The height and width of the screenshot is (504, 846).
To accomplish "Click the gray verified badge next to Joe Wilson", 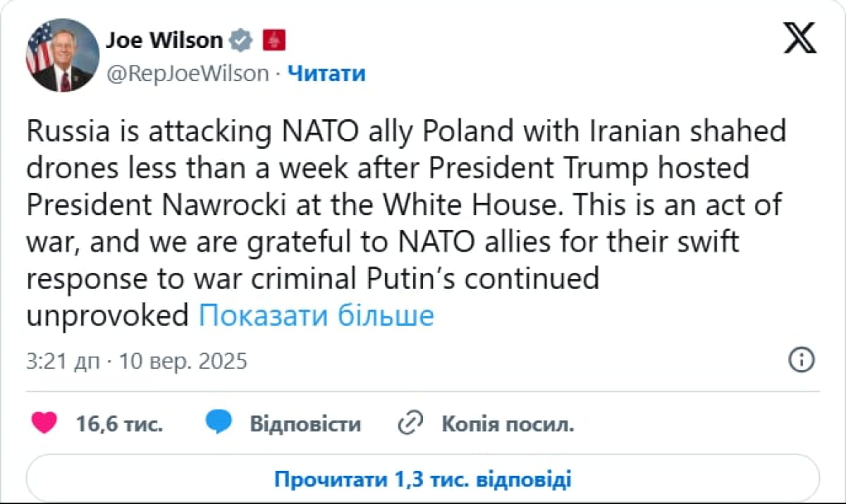I will tap(243, 41).
